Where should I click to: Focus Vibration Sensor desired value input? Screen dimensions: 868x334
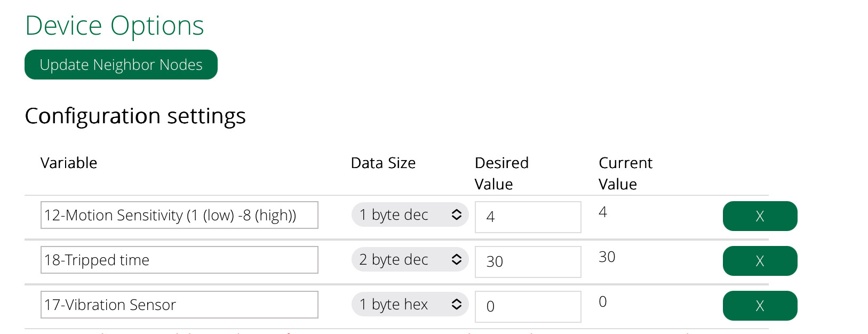(x=528, y=306)
